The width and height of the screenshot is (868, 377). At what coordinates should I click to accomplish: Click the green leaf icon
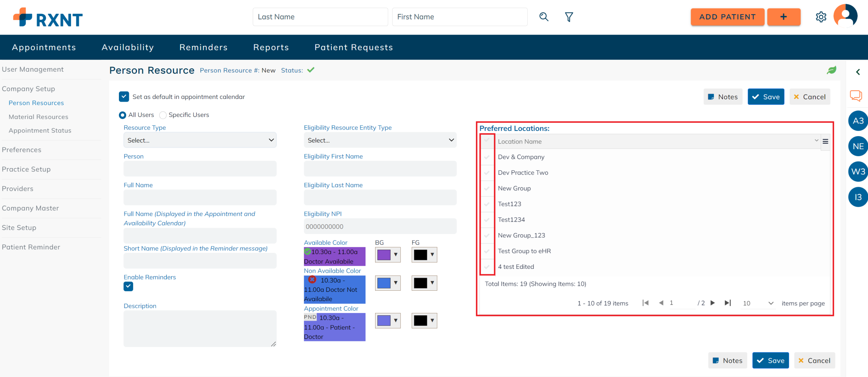[832, 70]
